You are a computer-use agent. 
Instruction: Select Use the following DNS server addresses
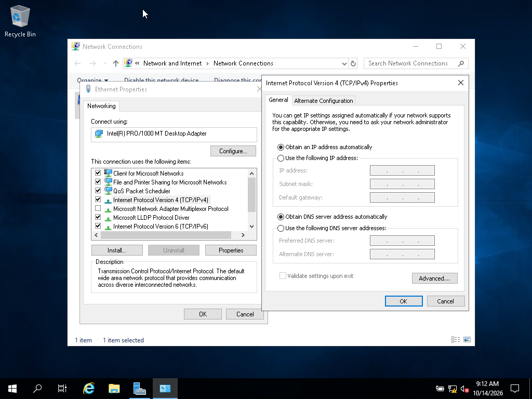coord(281,229)
